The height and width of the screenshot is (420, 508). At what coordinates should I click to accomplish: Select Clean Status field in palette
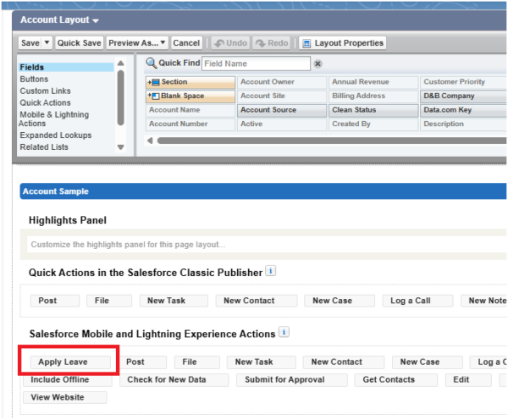(x=373, y=110)
